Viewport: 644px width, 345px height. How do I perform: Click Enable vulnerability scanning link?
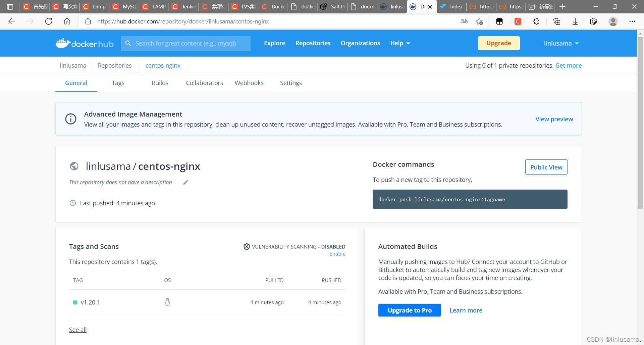point(337,254)
